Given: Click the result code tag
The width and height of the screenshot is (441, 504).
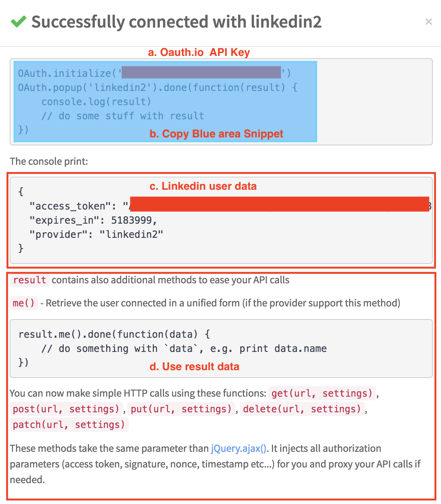Looking at the screenshot, I should point(30,280).
